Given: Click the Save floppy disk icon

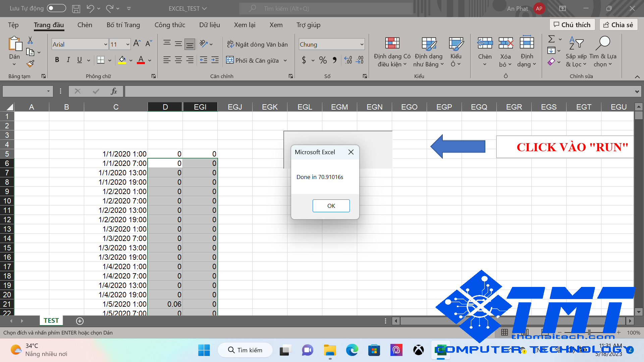Looking at the screenshot, I should [76, 9].
